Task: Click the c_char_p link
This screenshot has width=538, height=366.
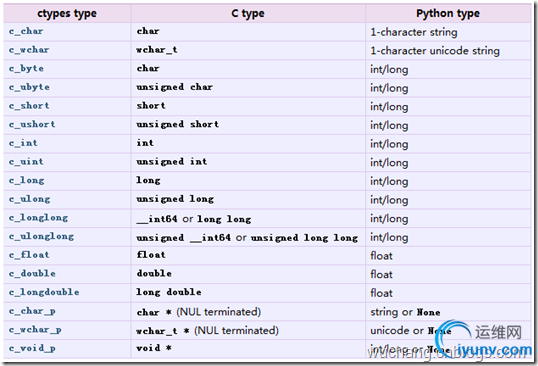Action: coord(32,311)
